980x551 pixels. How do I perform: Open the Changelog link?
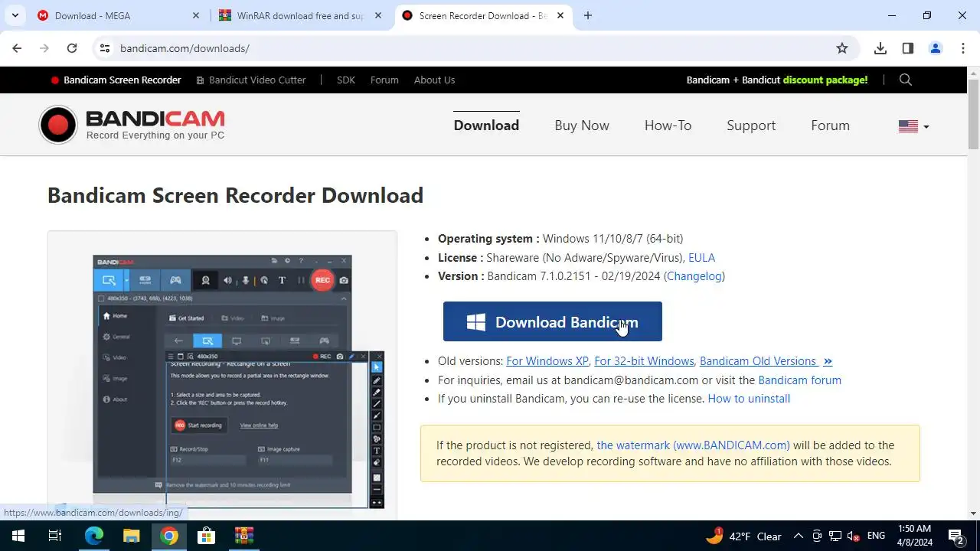pos(694,276)
